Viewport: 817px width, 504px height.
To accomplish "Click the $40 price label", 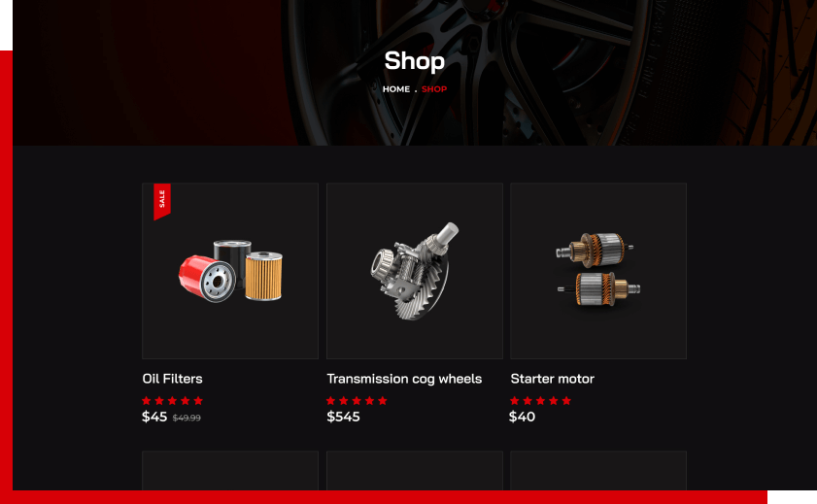I will [522, 417].
